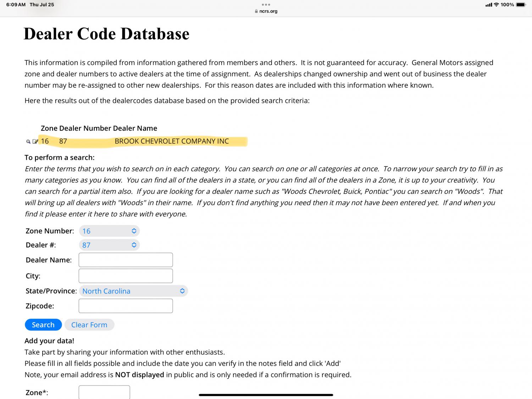Tap the three-dot multitasking icon at top
The height and width of the screenshot is (399, 532).
tap(266, 5)
